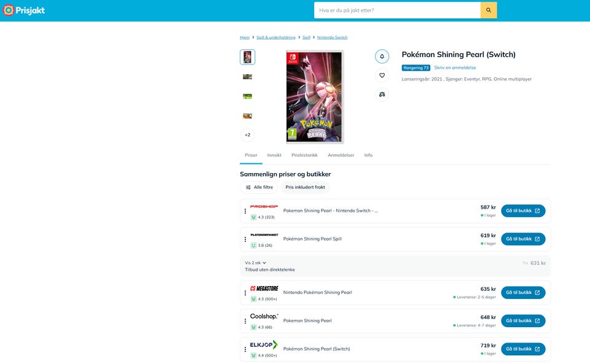The width and height of the screenshot is (590, 364).
Task: Click the Coolshop store logo
Action: (264, 316)
